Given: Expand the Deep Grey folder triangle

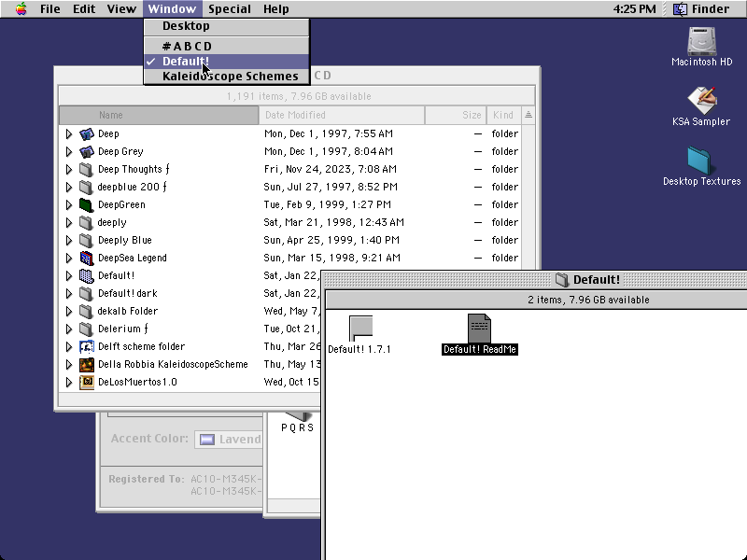Looking at the screenshot, I should 69,151.
